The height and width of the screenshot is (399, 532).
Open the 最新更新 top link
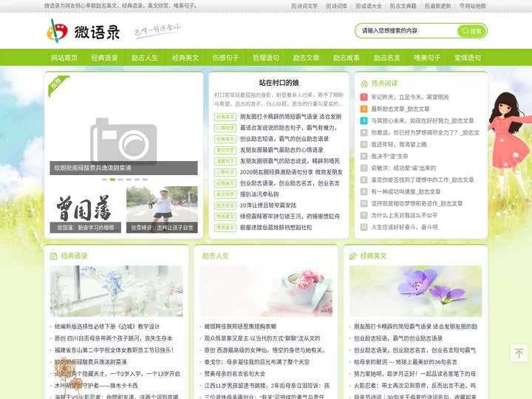tap(438, 6)
